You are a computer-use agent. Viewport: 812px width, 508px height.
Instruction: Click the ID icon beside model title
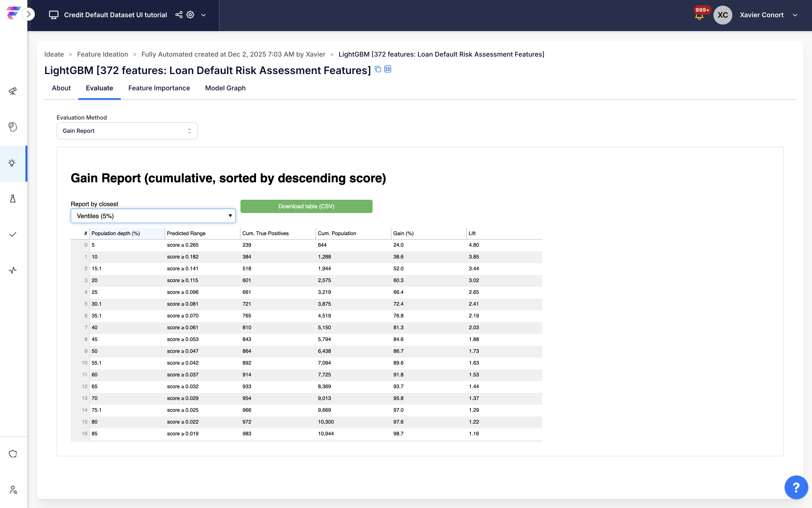(388, 69)
